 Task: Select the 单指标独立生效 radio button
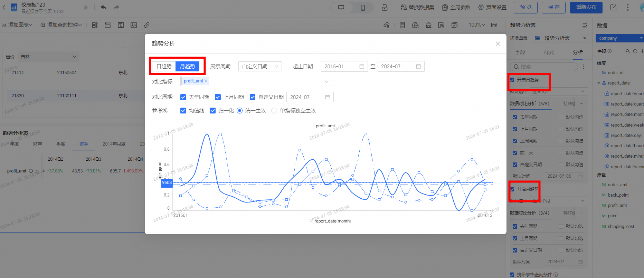click(x=274, y=111)
